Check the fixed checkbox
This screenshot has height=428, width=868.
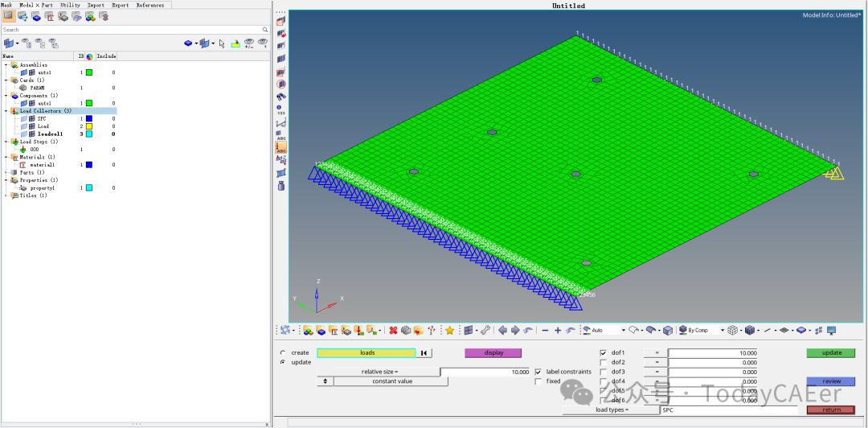tap(538, 381)
